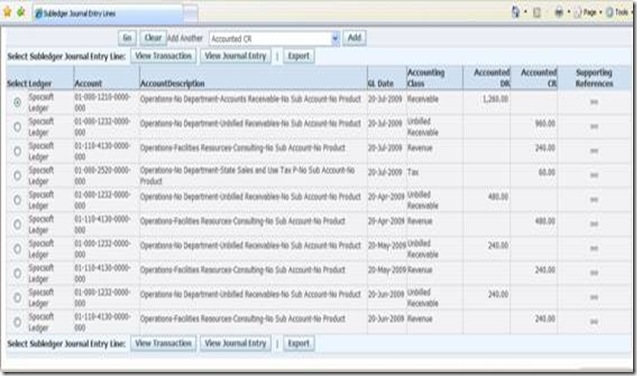Click the Supporting References column header
Viewport: 637px width, 376px height.
click(x=594, y=78)
